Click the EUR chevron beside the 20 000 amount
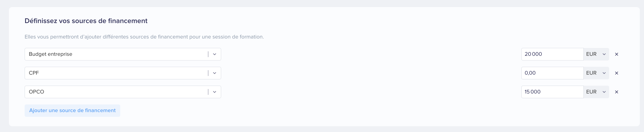Viewport: 644px width, 132px height. [604, 54]
